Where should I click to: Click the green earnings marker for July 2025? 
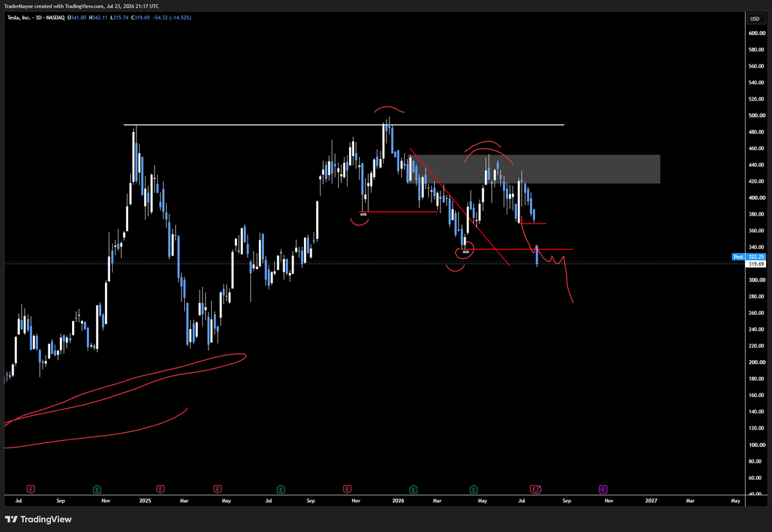pyautogui.click(x=281, y=489)
